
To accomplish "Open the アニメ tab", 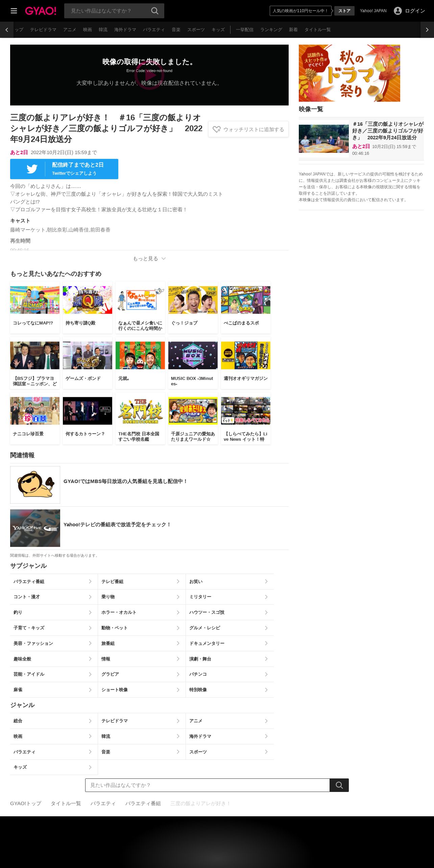I will click(70, 30).
